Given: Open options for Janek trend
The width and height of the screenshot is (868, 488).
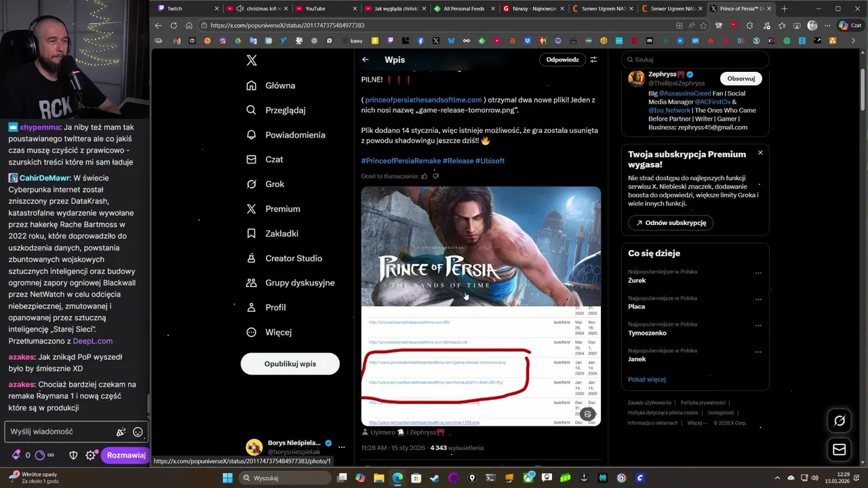Looking at the screenshot, I should pyautogui.click(x=758, y=352).
